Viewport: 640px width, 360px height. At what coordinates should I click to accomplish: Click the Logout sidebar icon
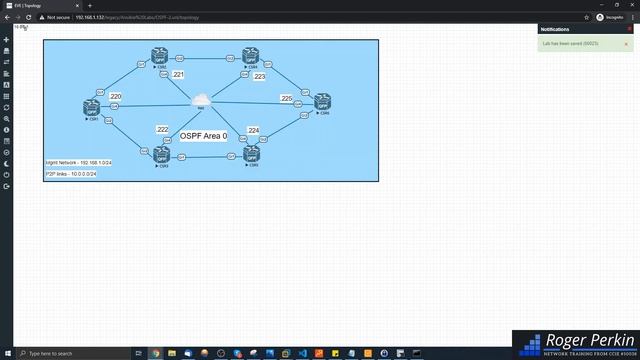coord(6,186)
